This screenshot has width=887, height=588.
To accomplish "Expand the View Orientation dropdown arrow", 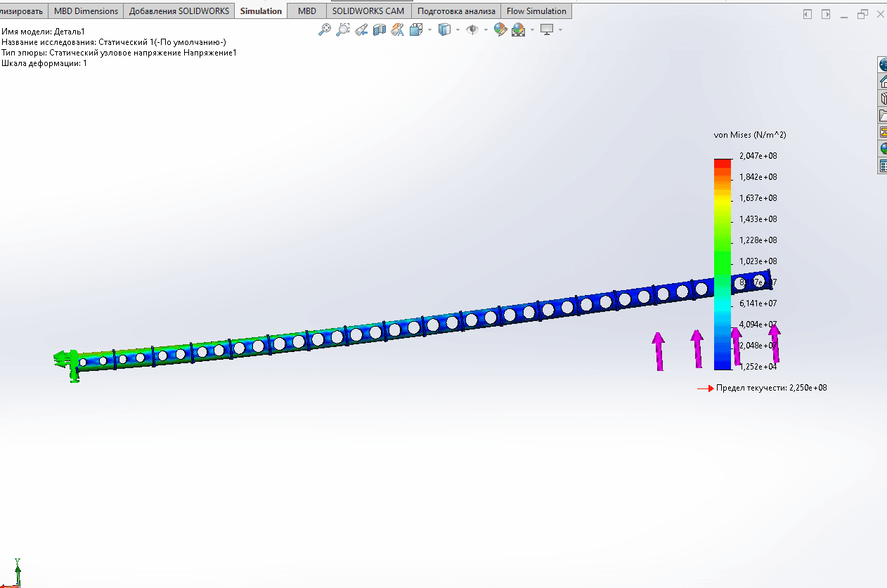I will (x=429, y=30).
